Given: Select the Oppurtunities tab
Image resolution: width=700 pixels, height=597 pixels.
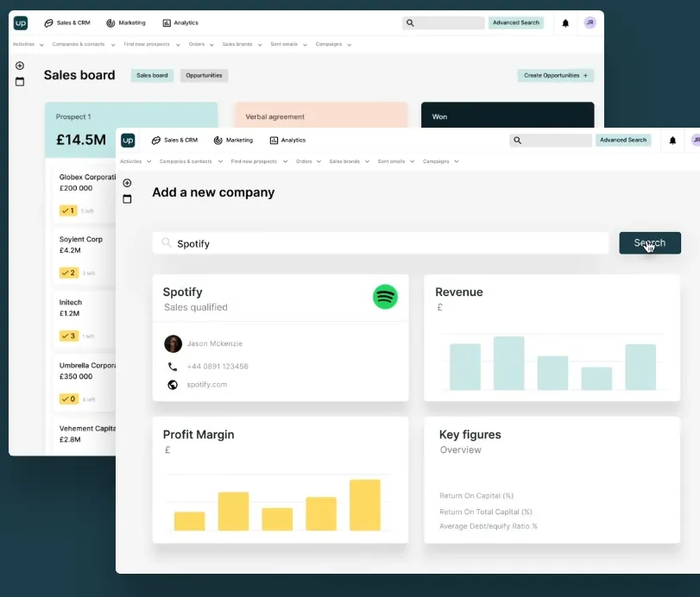Looking at the screenshot, I should 204,75.
